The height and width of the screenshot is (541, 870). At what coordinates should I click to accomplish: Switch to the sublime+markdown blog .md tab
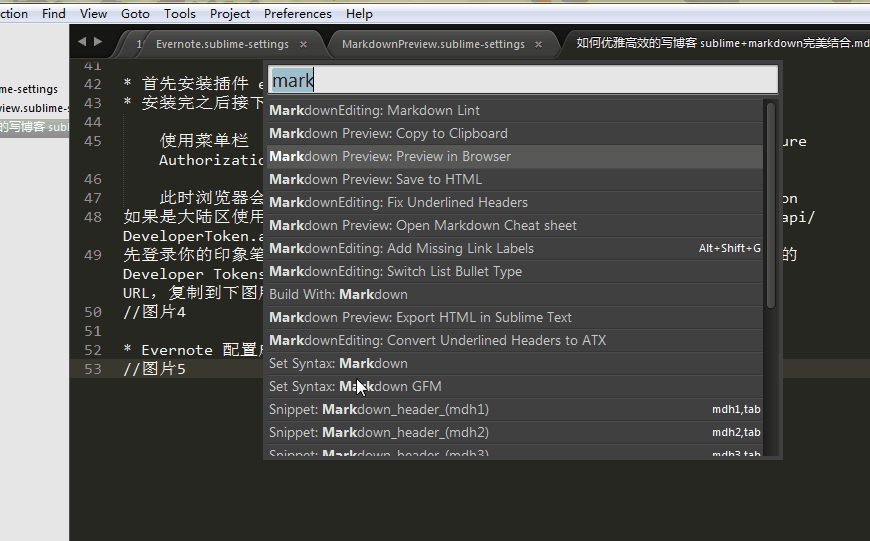[722, 43]
